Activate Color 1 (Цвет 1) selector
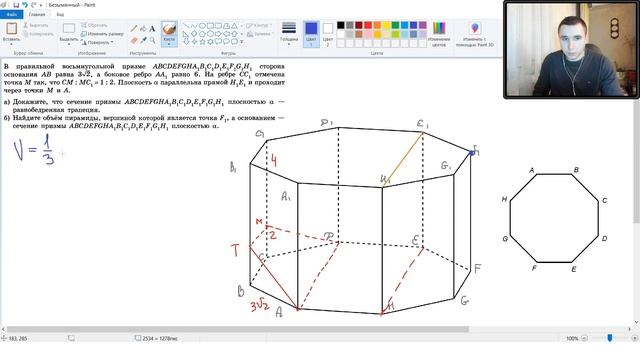Image resolution: width=640 pixels, height=360 pixels. click(x=311, y=33)
